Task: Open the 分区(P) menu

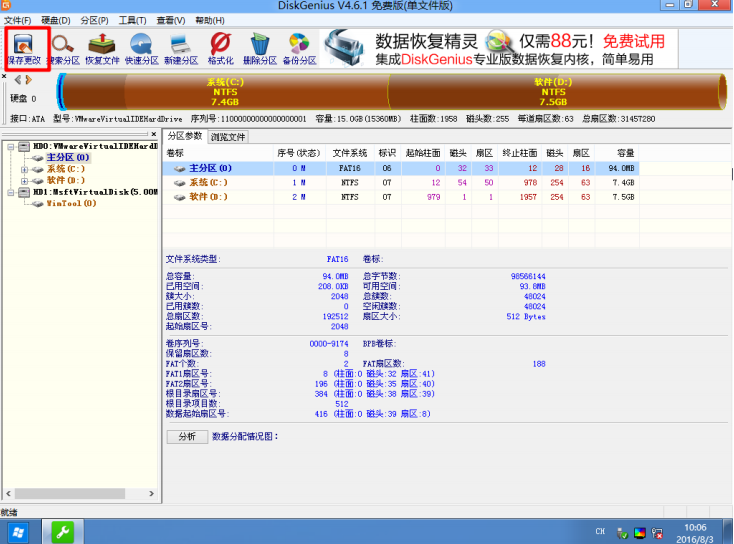Action: 94,21
